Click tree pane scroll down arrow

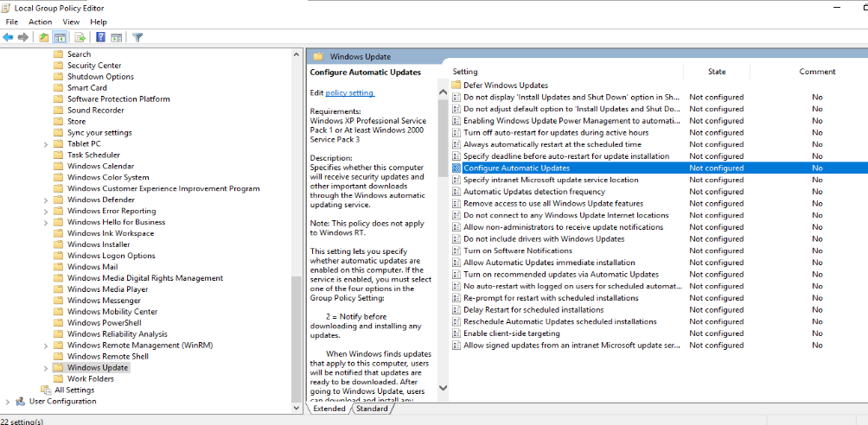[x=297, y=408]
